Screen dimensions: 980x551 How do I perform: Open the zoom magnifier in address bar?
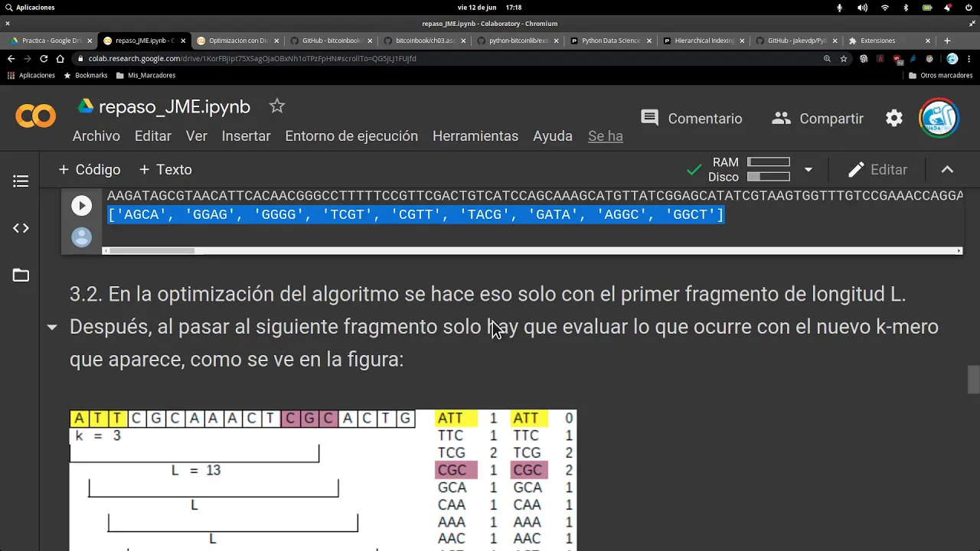click(x=827, y=58)
